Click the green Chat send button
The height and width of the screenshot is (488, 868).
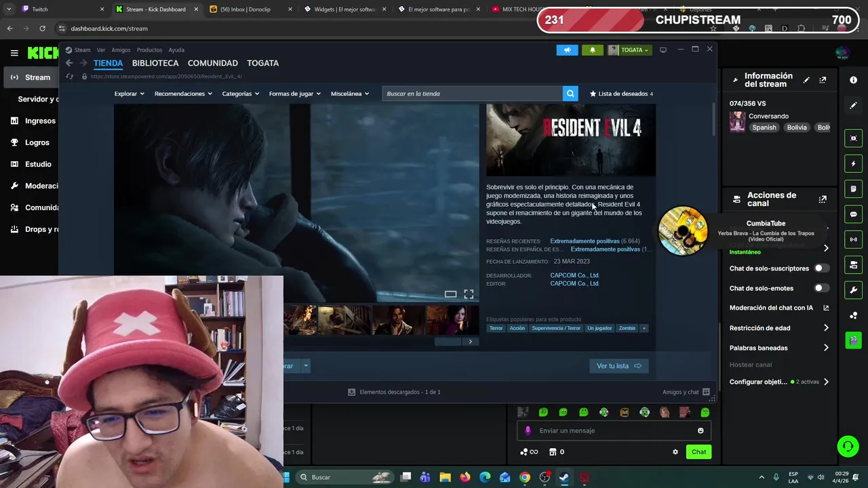pos(698,452)
